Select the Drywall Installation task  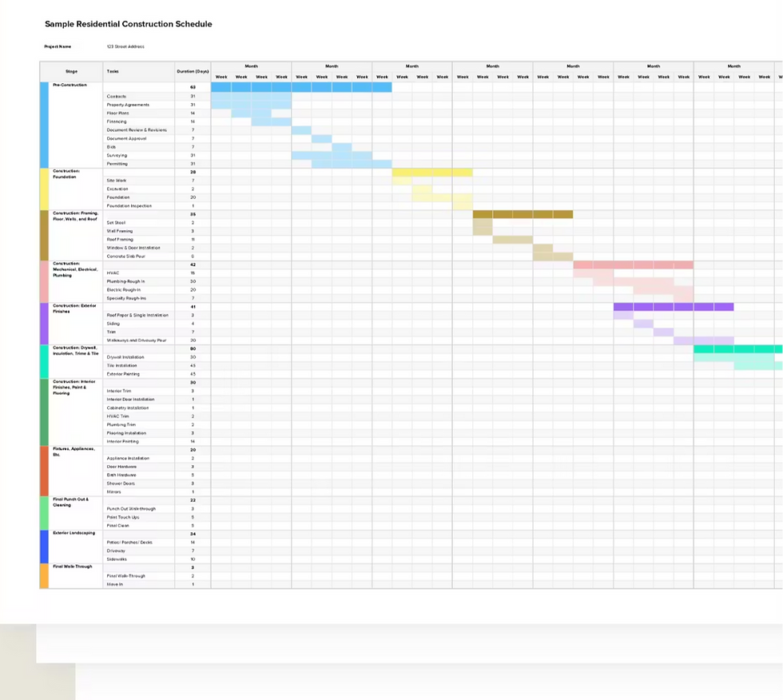click(x=125, y=357)
